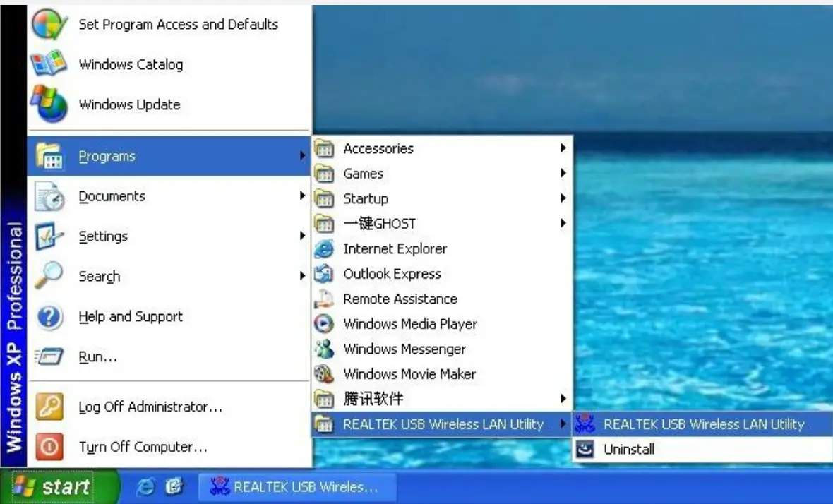The width and height of the screenshot is (833, 504).
Task: Click the Programs submenu arrow
Action: pyautogui.click(x=302, y=155)
